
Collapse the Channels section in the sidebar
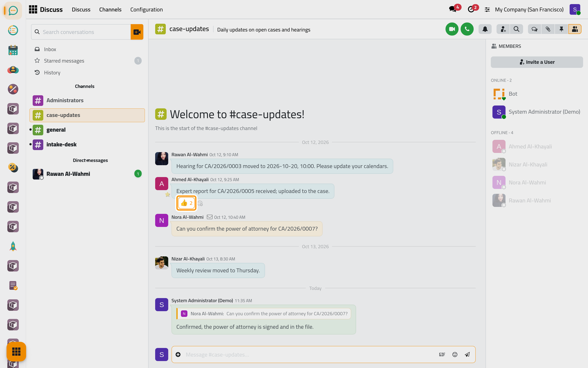tap(85, 86)
